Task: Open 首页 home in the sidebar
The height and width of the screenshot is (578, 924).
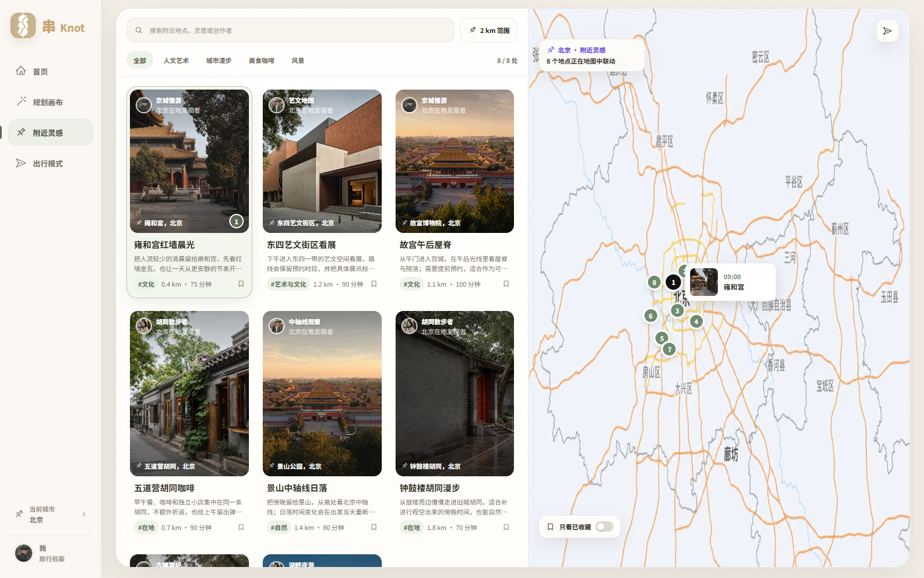Action: [x=50, y=71]
